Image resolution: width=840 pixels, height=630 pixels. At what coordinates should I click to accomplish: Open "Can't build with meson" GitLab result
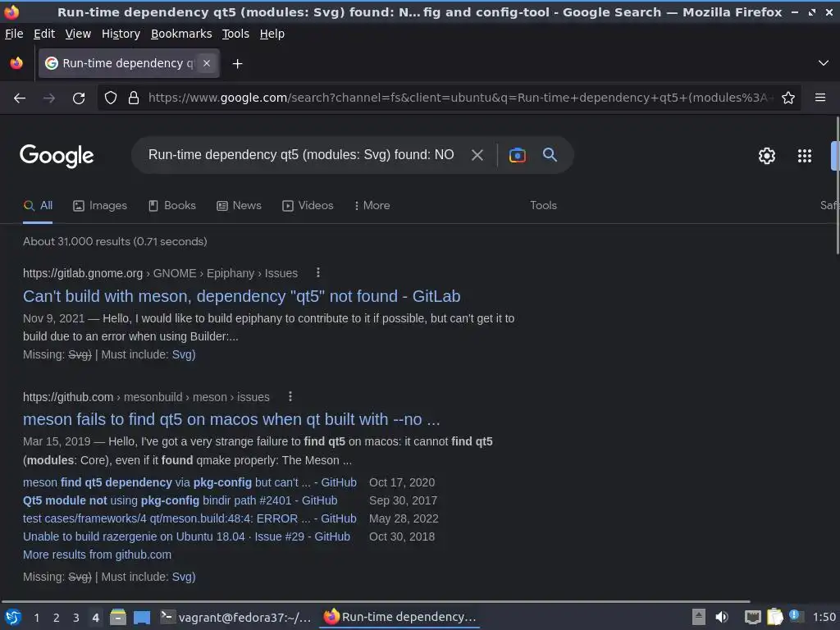(x=242, y=296)
